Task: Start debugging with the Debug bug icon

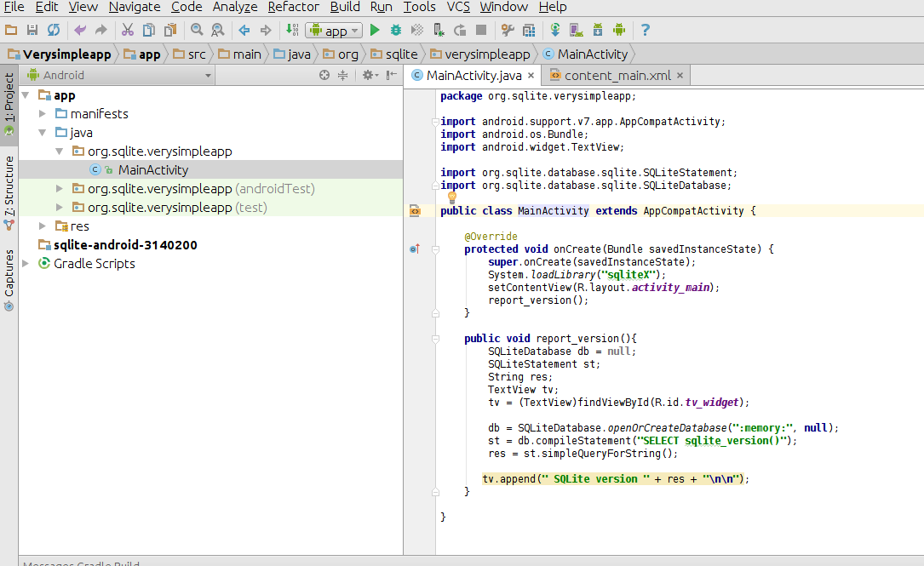Action: pyautogui.click(x=396, y=31)
